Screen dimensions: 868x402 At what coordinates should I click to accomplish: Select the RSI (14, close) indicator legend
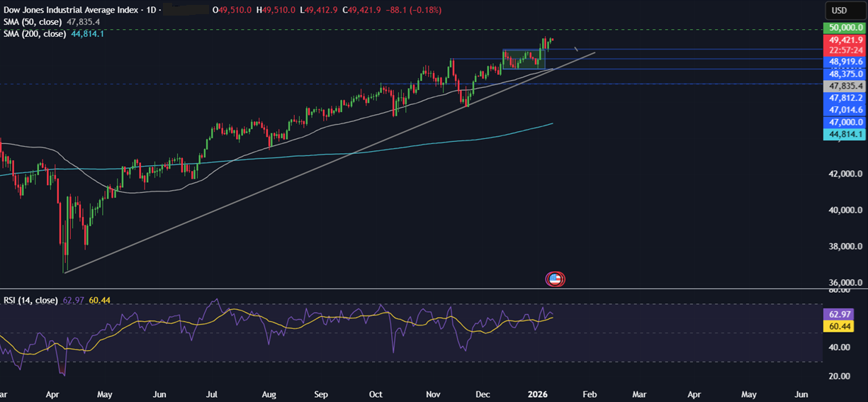pyautogui.click(x=30, y=301)
